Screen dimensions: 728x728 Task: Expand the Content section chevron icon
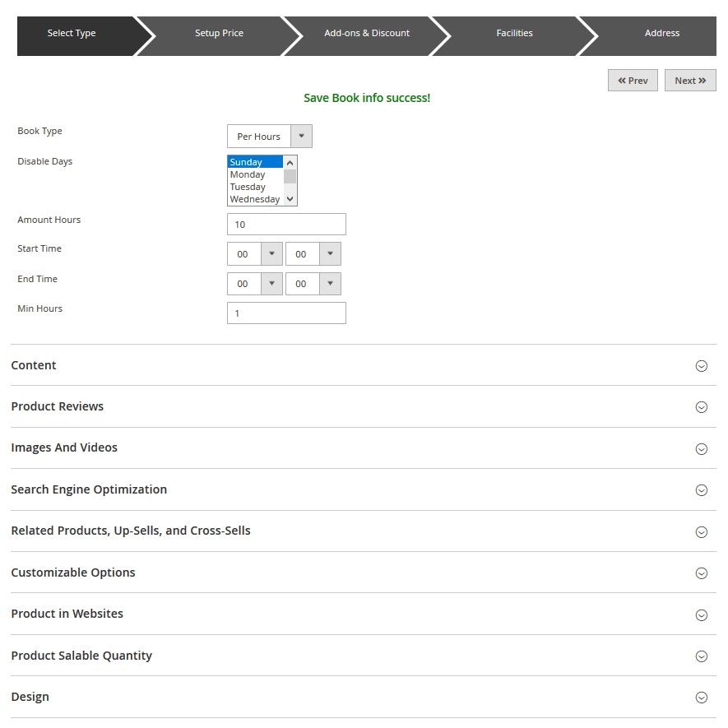701,366
